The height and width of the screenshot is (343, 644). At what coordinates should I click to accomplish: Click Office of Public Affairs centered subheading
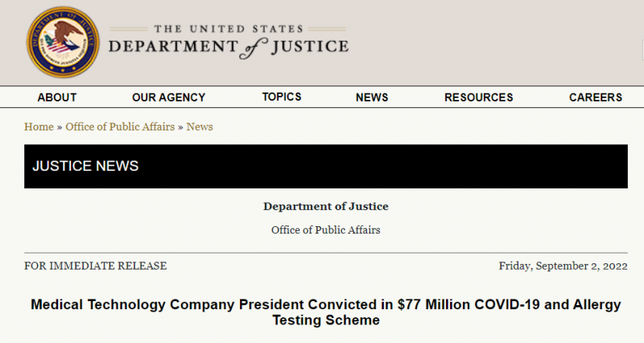point(326,230)
